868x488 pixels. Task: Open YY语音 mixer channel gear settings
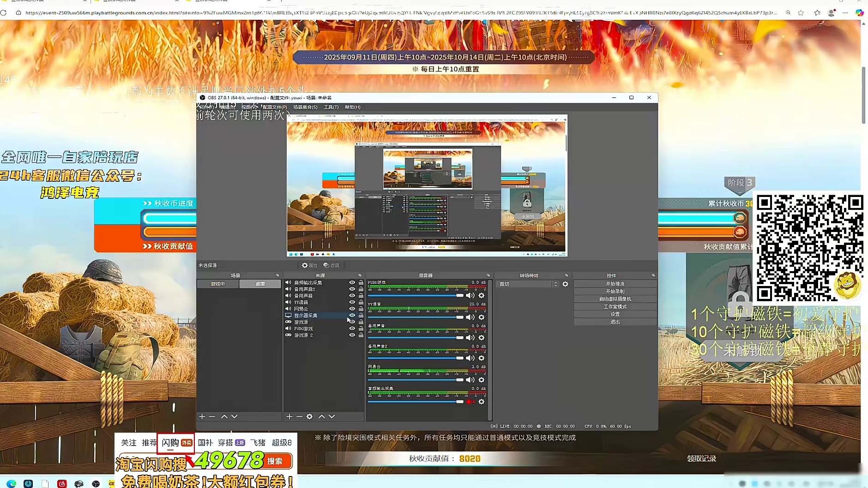tap(481, 317)
